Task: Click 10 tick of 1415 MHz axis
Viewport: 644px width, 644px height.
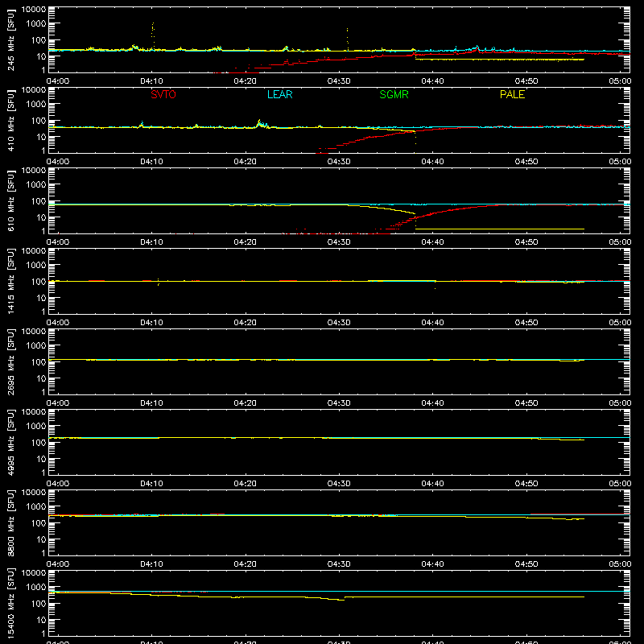Action: pyautogui.click(x=41, y=298)
